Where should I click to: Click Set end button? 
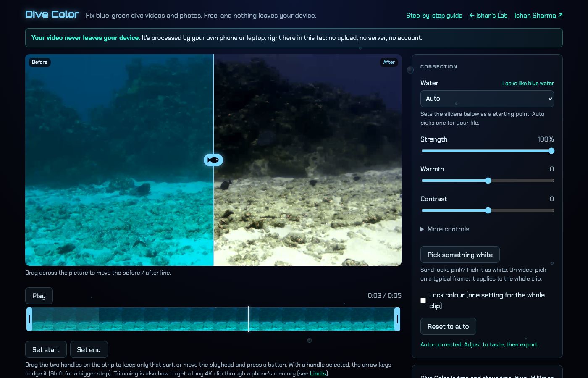(x=89, y=349)
